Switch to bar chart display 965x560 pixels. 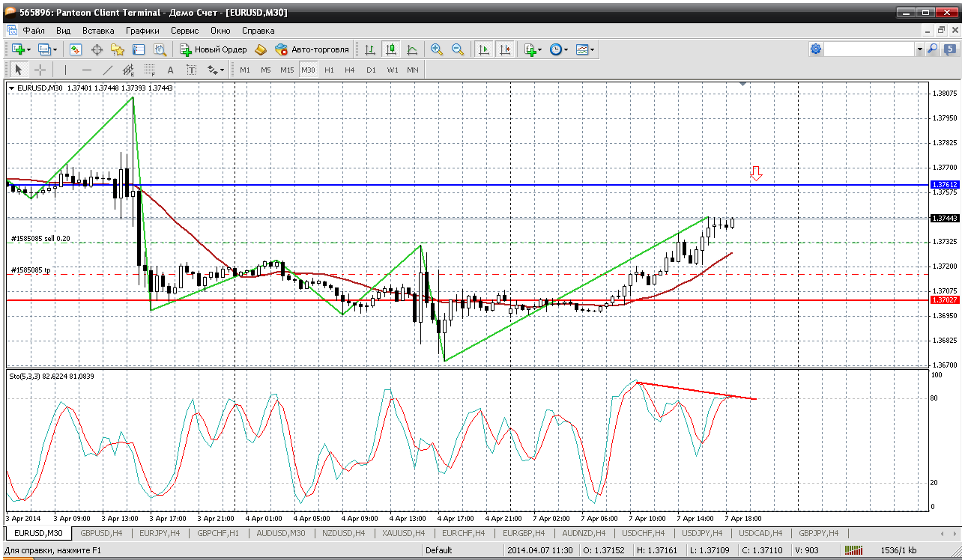(x=369, y=49)
